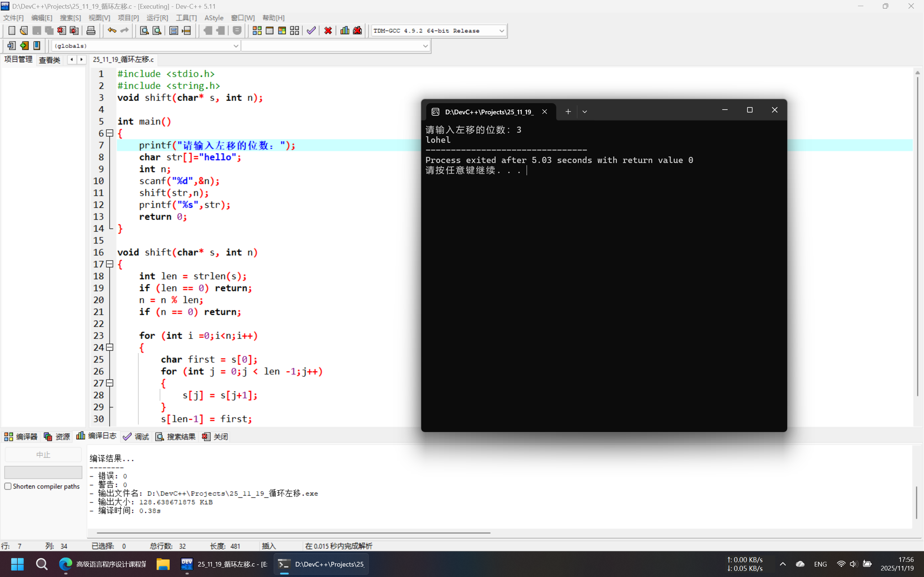Click the red X stop execution icon
The width and height of the screenshot is (924, 577).
pos(328,31)
